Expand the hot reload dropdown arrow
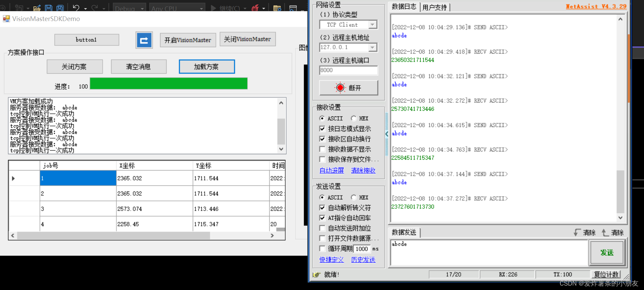This screenshot has width=644, height=290. click(264, 8)
